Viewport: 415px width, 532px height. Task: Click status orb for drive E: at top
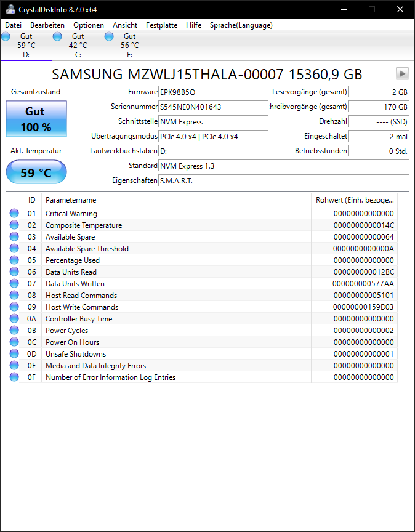[x=109, y=36]
